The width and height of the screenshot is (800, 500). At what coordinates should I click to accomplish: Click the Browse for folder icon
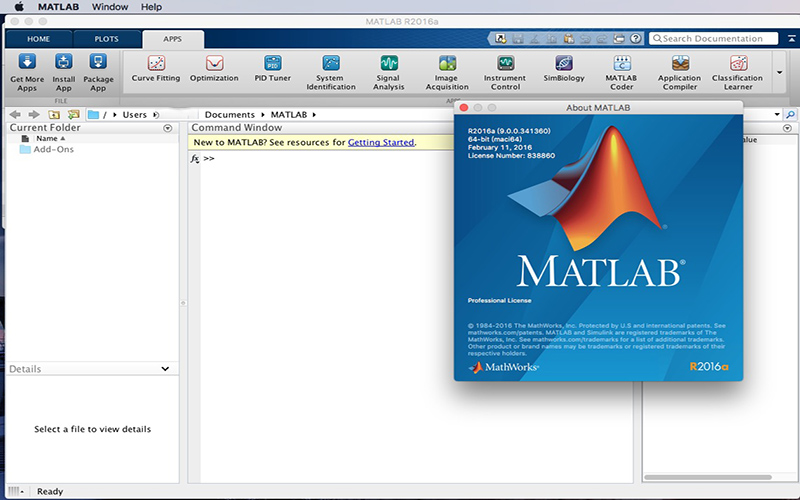pyautogui.click(x=73, y=114)
